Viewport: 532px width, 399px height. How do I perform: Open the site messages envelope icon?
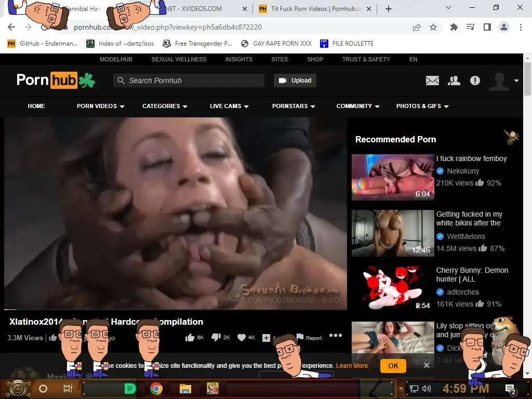pos(432,81)
